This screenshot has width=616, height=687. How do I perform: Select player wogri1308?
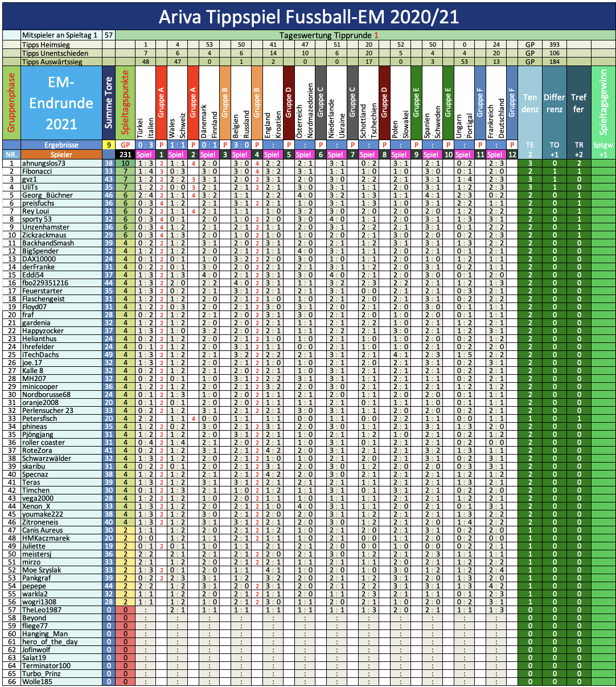click(x=61, y=602)
